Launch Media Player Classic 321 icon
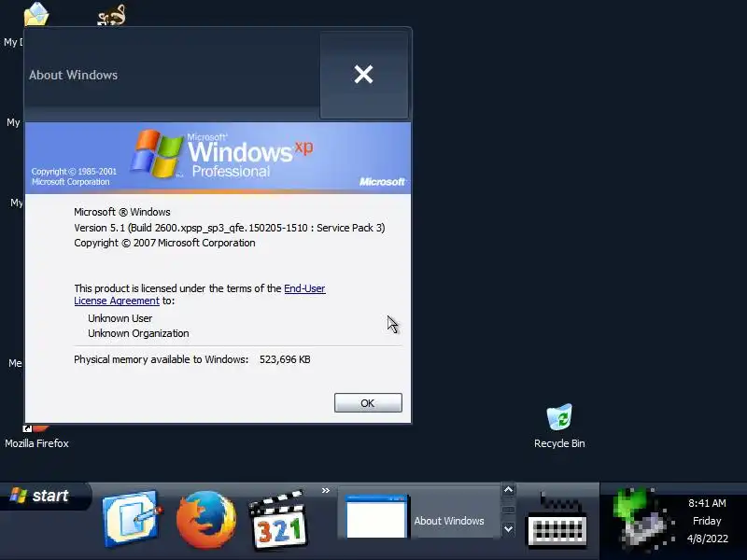The width and height of the screenshot is (747, 560). 277,521
